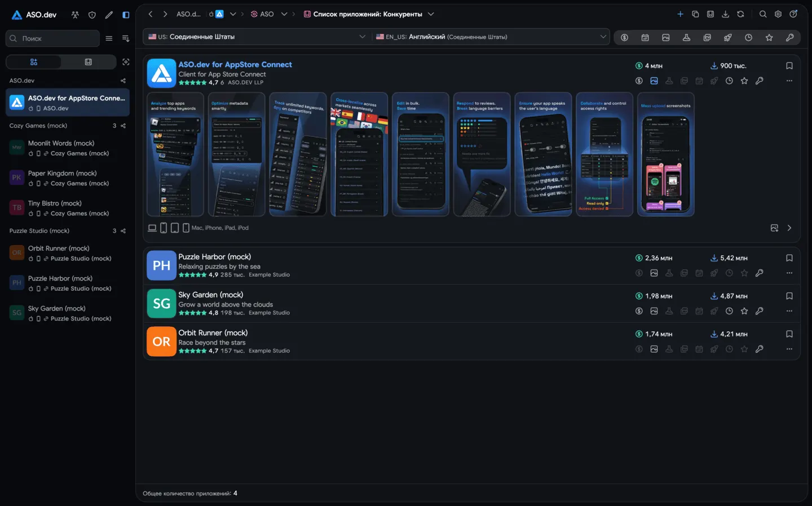Open help with the question mark icon
The width and height of the screenshot is (812, 506).
(x=793, y=14)
